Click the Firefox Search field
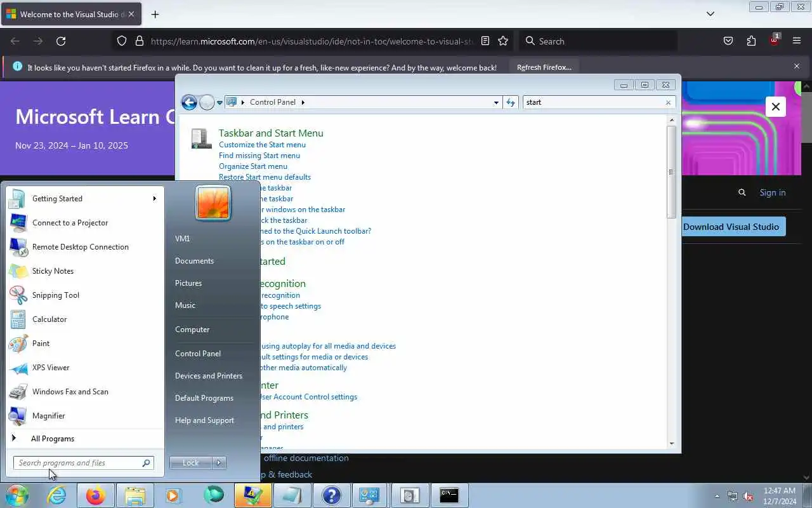The height and width of the screenshot is (508, 812). click(x=598, y=41)
